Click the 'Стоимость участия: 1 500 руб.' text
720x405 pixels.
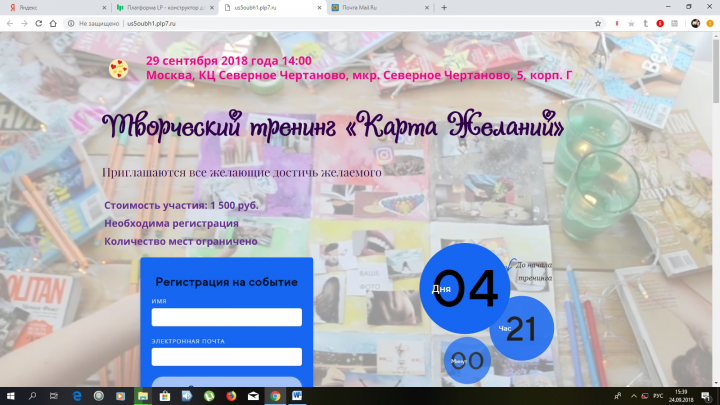click(181, 205)
